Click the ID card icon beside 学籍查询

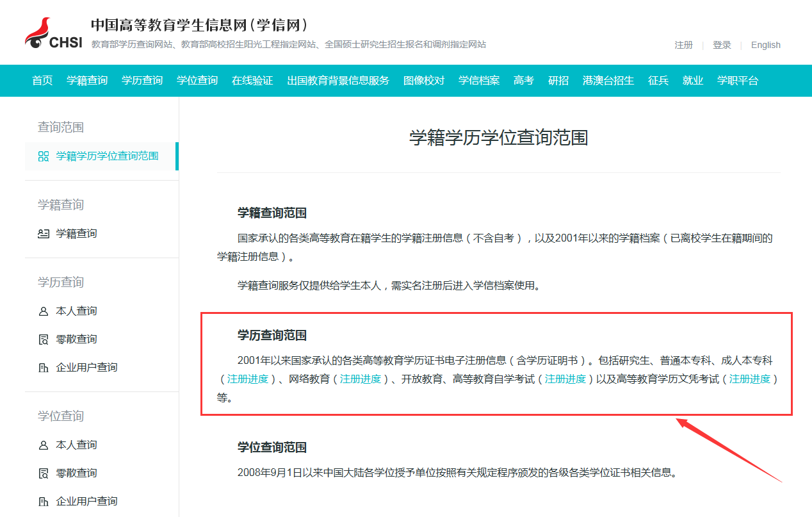[x=44, y=234]
